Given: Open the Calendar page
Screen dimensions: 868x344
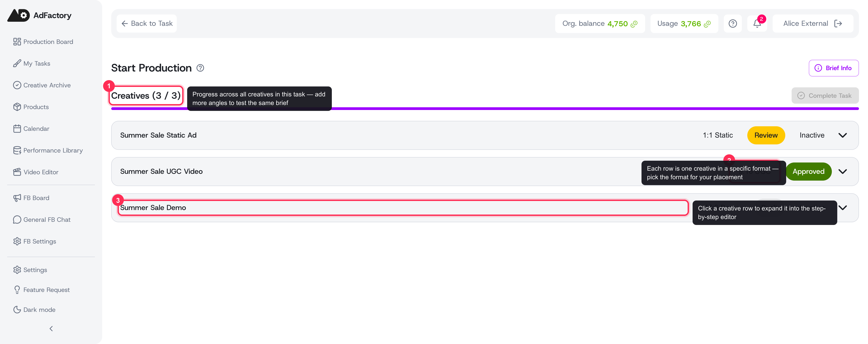Looking at the screenshot, I should click(x=31, y=129).
